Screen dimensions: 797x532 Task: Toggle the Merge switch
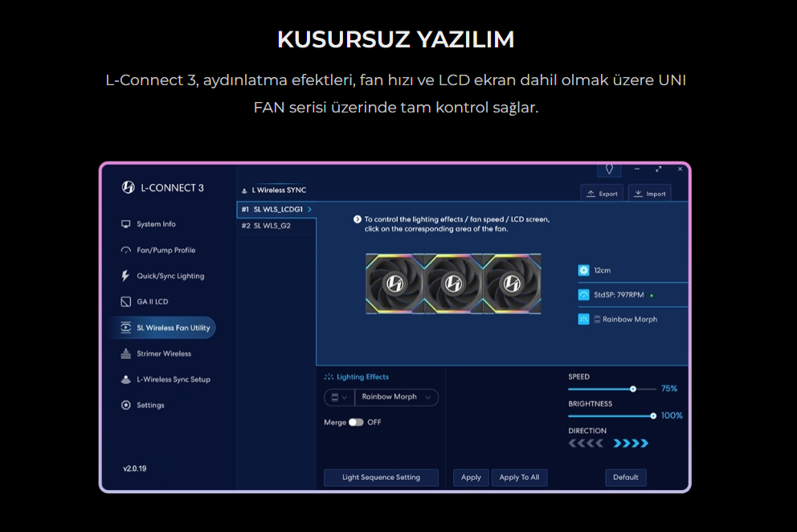tap(356, 422)
